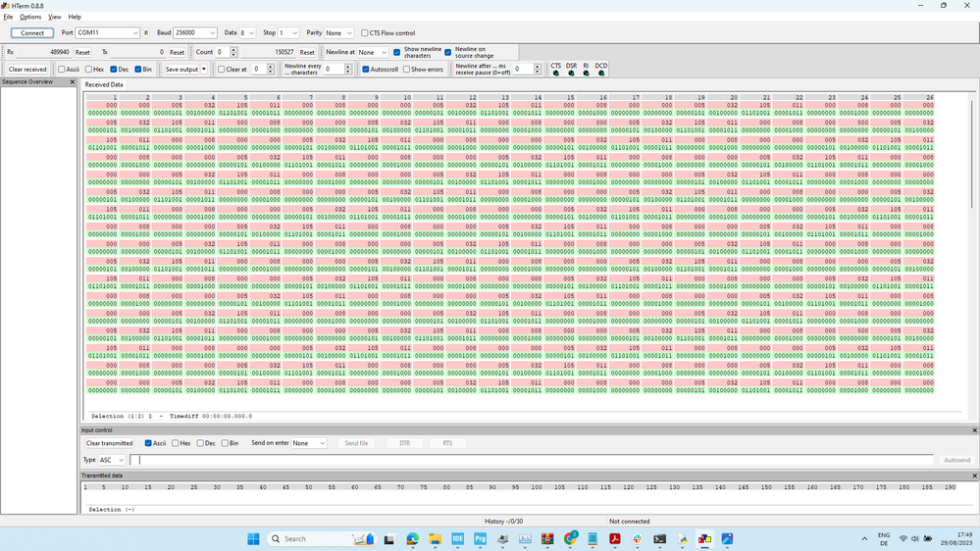Click the DCD indicator LED
Image resolution: width=980 pixels, height=551 pixels.
(601, 74)
